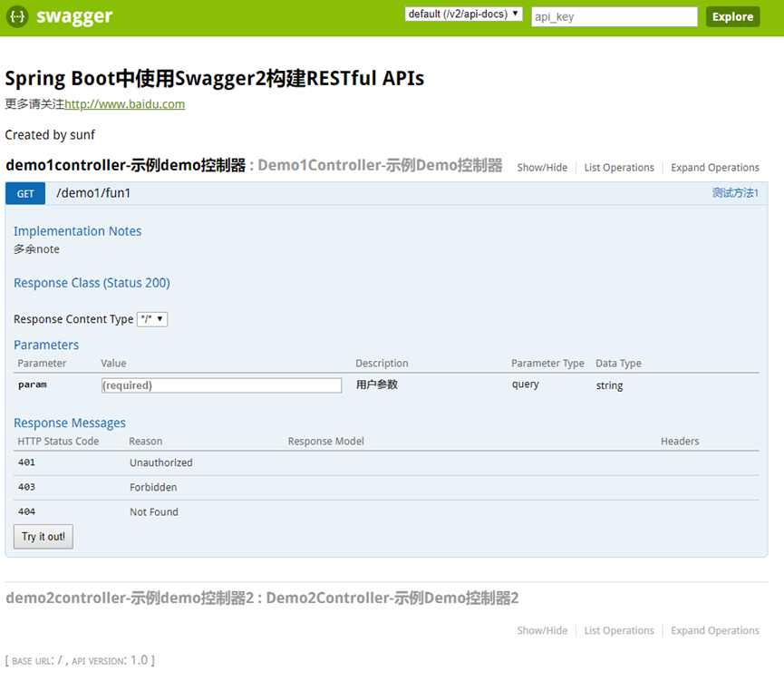This screenshot has width=784, height=681.
Task: Focus the param value input field
Action: click(221, 385)
